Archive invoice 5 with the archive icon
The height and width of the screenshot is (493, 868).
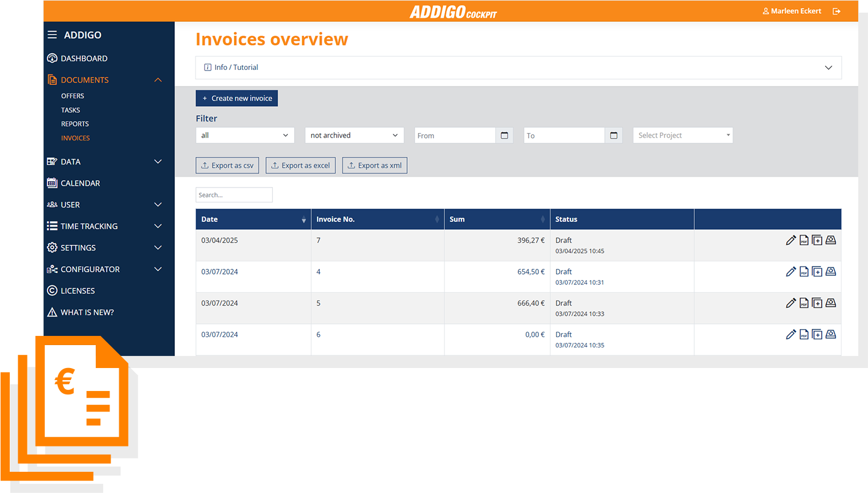coord(831,303)
